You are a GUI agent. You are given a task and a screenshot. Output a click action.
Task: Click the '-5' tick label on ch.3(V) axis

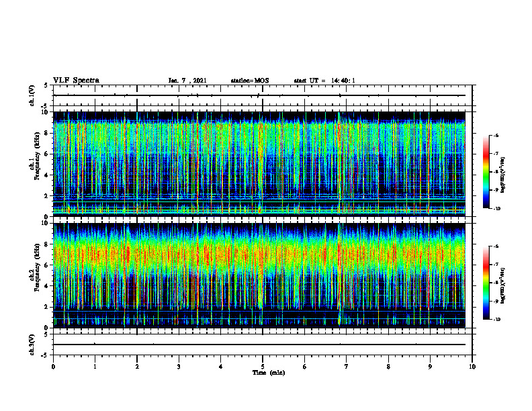point(46,355)
